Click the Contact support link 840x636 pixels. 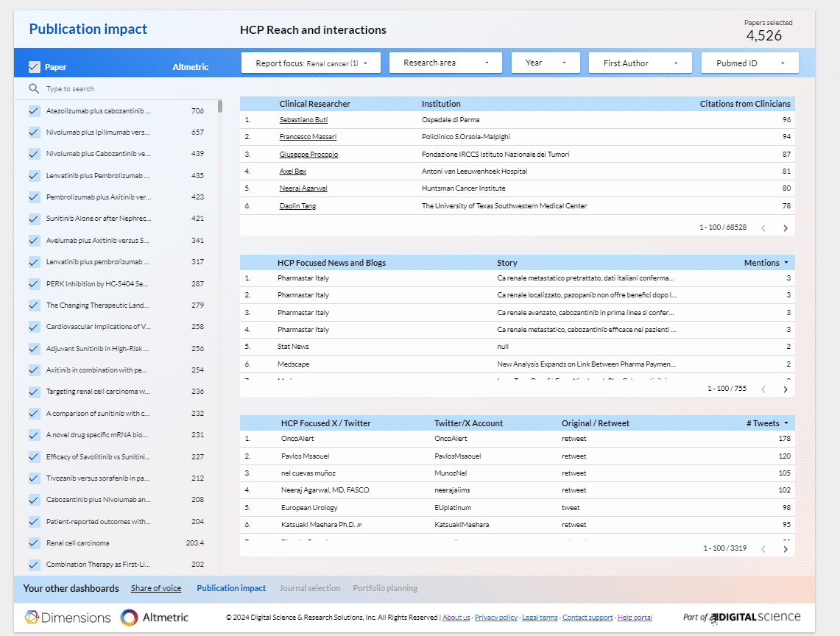tap(587, 618)
